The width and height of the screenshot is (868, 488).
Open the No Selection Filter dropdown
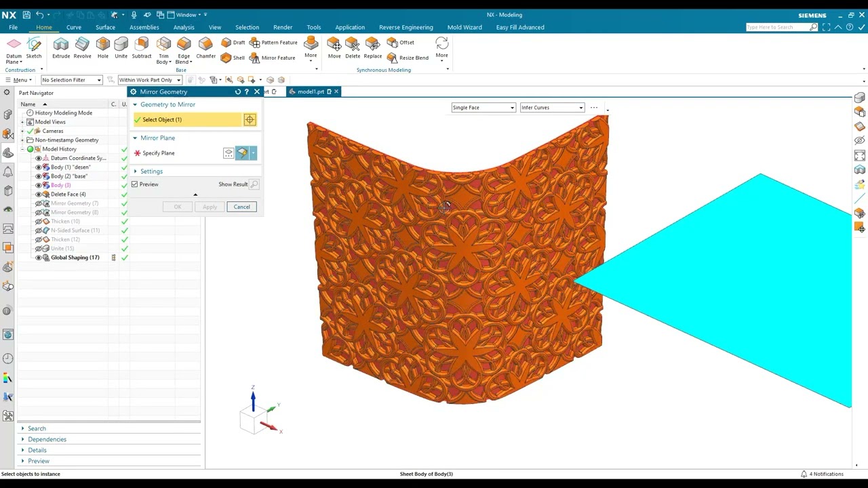72,80
